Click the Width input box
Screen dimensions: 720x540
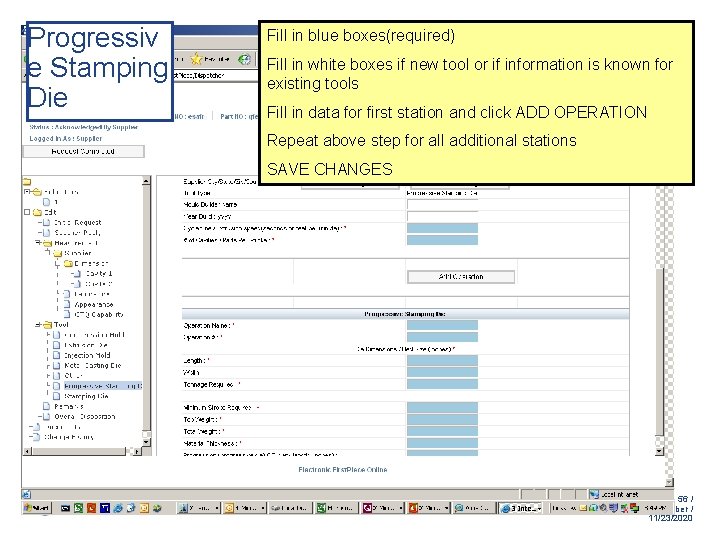[x=442, y=372]
